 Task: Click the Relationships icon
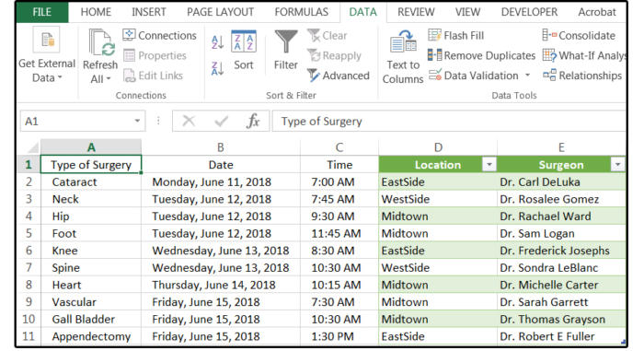click(x=549, y=76)
